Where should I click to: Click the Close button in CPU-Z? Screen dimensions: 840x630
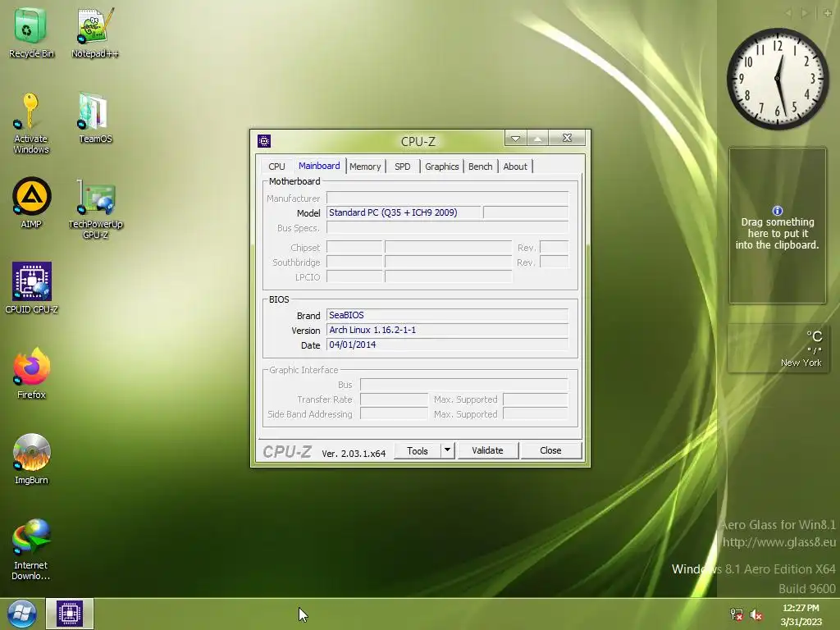550,450
